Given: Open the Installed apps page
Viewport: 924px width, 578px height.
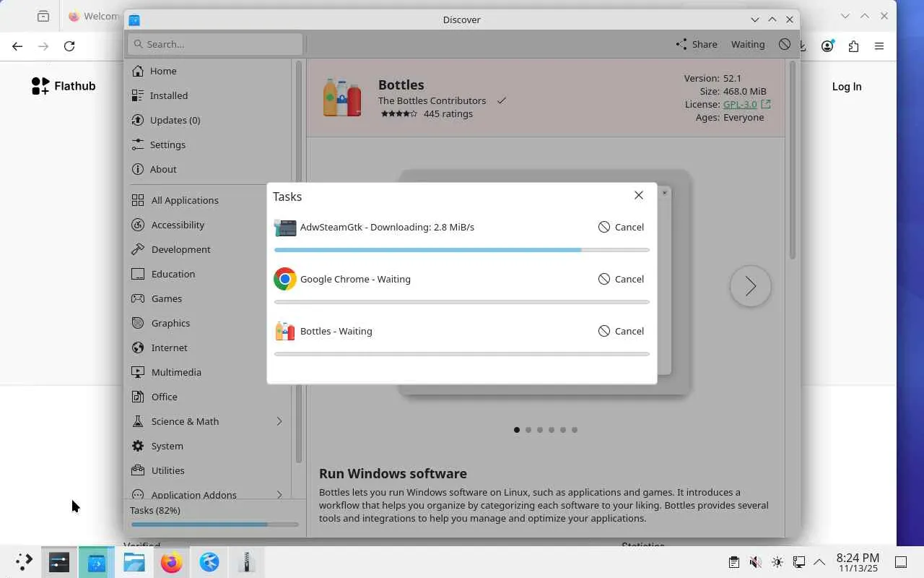Looking at the screenshot, I should pos(208,95).
